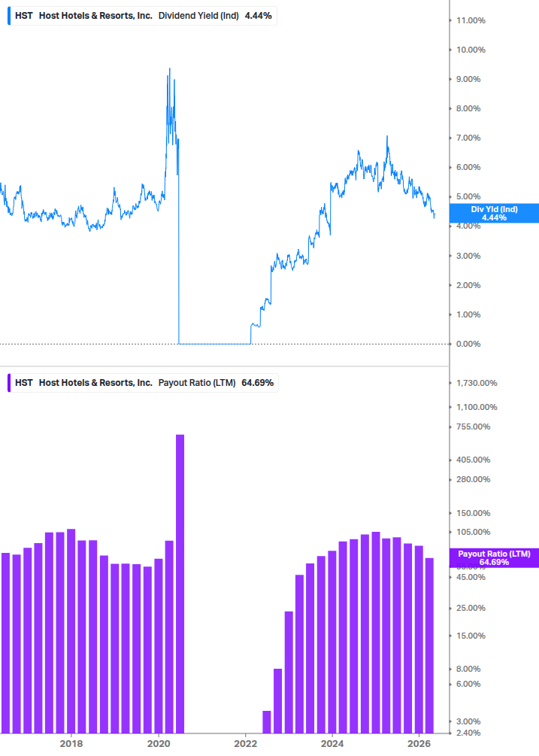Click the 3.00% payout ratio axis label
This screenshot has width=539, height=756.
(x=468, y=721)
